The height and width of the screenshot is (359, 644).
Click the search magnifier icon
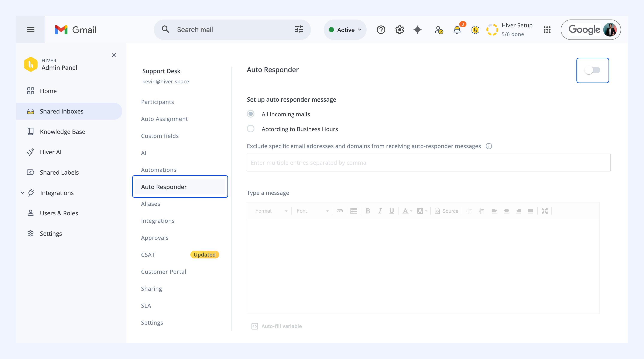165,29
